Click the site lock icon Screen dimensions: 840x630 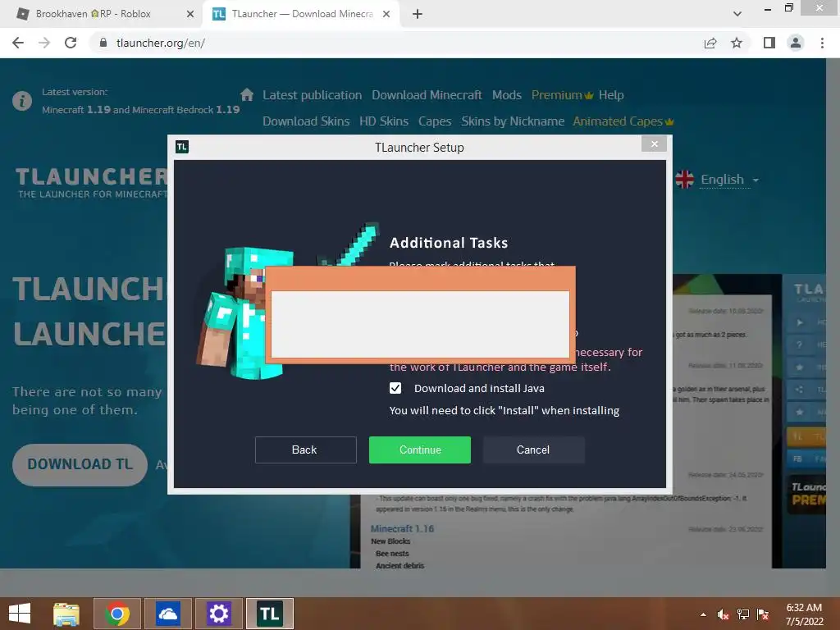[103, 43]
